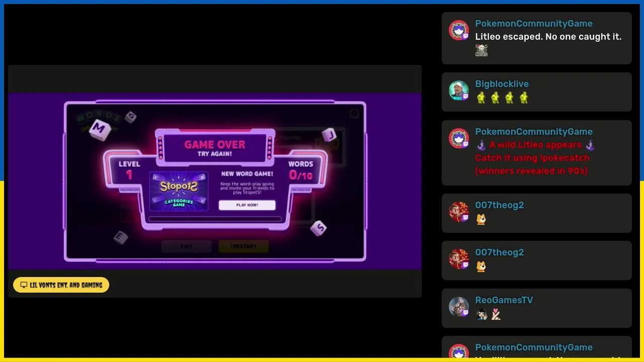Image resolution: width=644 pixels, height=362 pixels.
Task: Click the LIL VONTS ENT. AND GAMING badge
Action: (61, 285)
